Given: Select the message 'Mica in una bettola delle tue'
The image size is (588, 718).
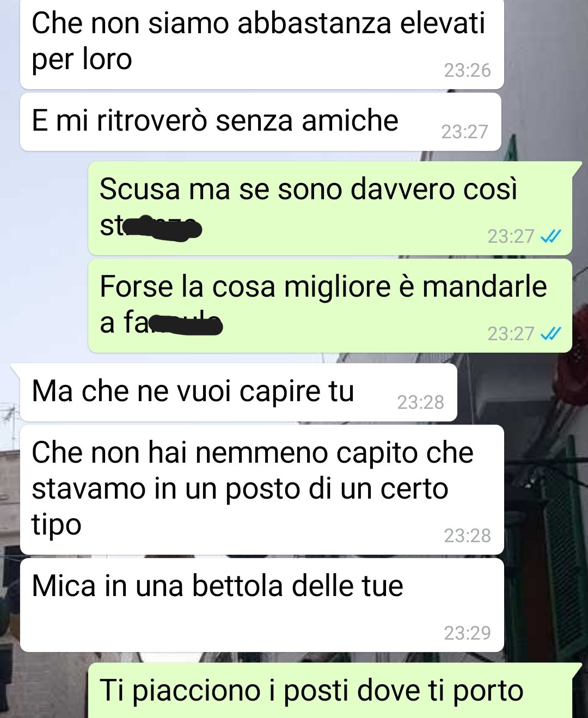Looking at the screenshot, I should (262, 605).
